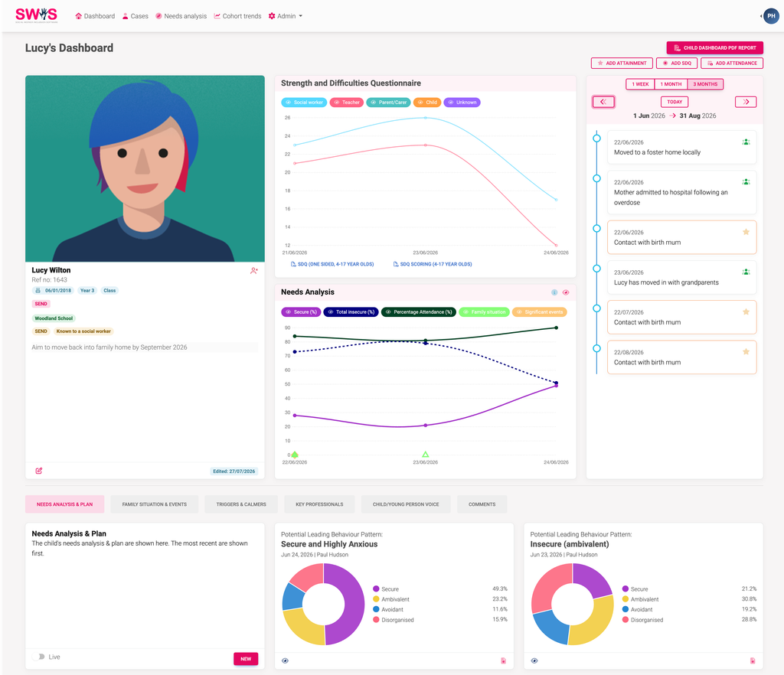784x675 pixels.
Task: Select the timeline marker for 23/06/2026 grandparents event
Action: (596, 269)
